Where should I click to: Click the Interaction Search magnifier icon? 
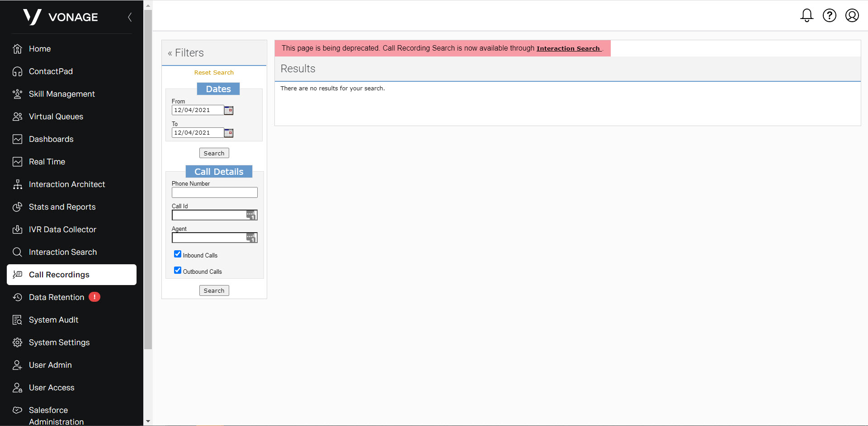tap(17, 252)
